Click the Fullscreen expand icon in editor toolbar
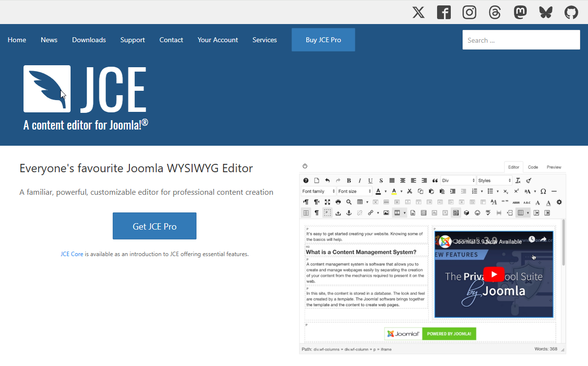 (327, 202)
